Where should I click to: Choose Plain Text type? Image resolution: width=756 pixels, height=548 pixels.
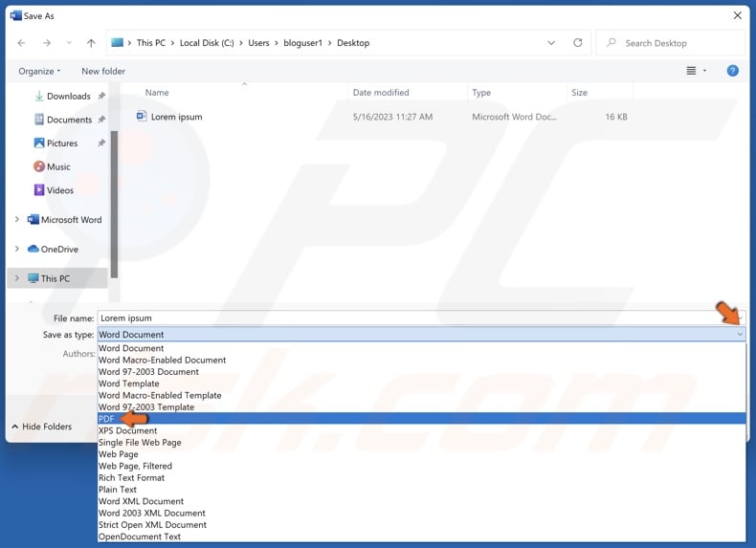click(x=421, y=490)
